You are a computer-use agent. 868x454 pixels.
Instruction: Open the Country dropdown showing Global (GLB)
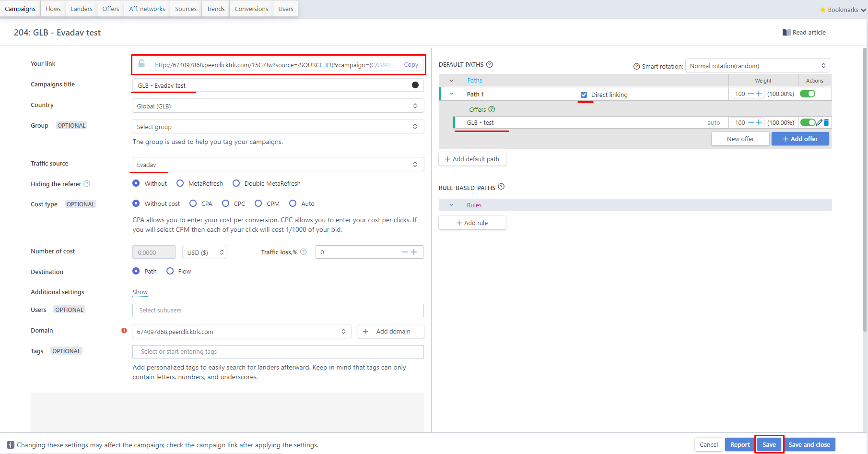click(278, 106)
